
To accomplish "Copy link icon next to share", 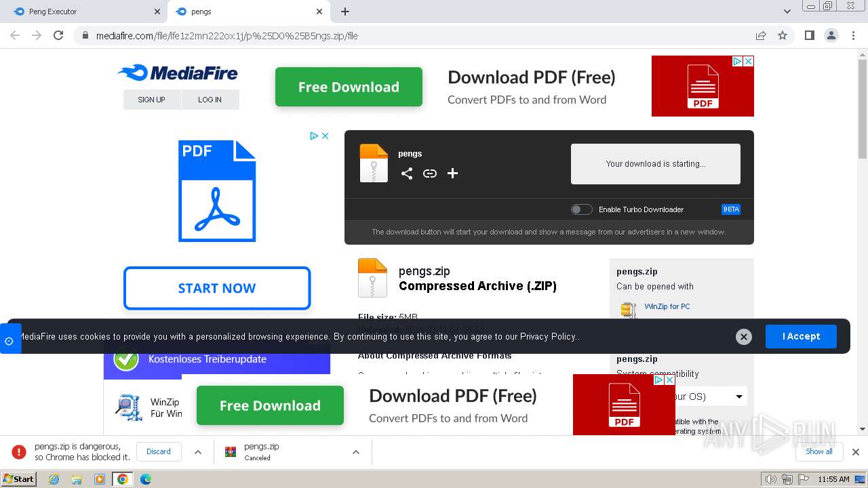I will tap(430, 174).
